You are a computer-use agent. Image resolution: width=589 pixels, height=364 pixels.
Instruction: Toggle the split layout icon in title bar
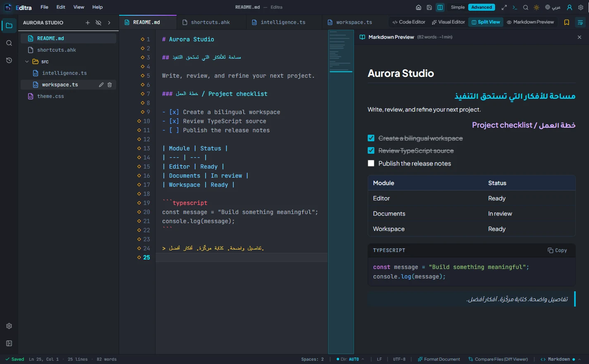pos(440,7)
